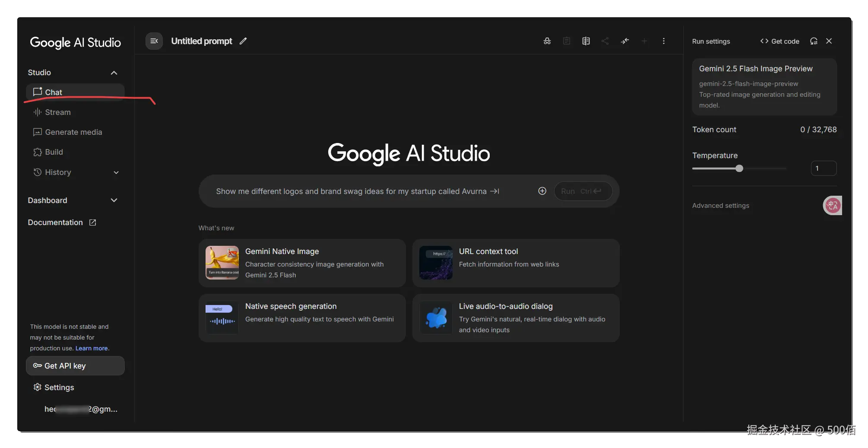
Task: Collapse the left navigation sidebar toggle
Action: click(154, 41)
